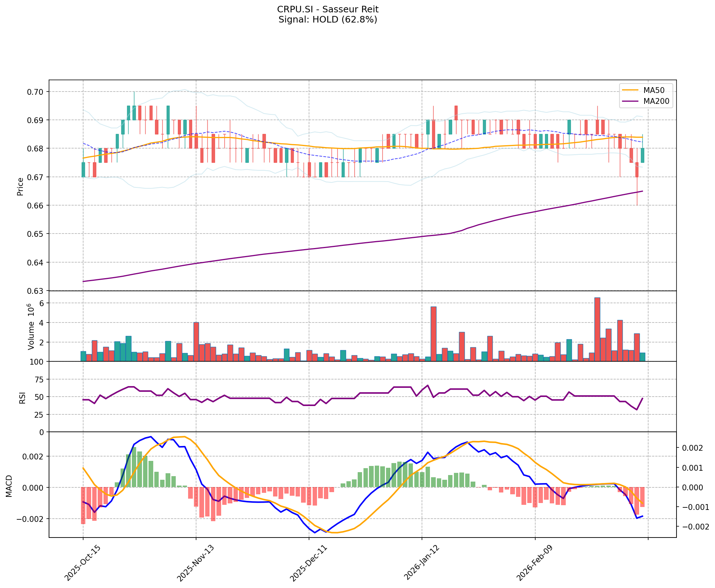Click the purple MA200 legend line swatch

(630, 102)
